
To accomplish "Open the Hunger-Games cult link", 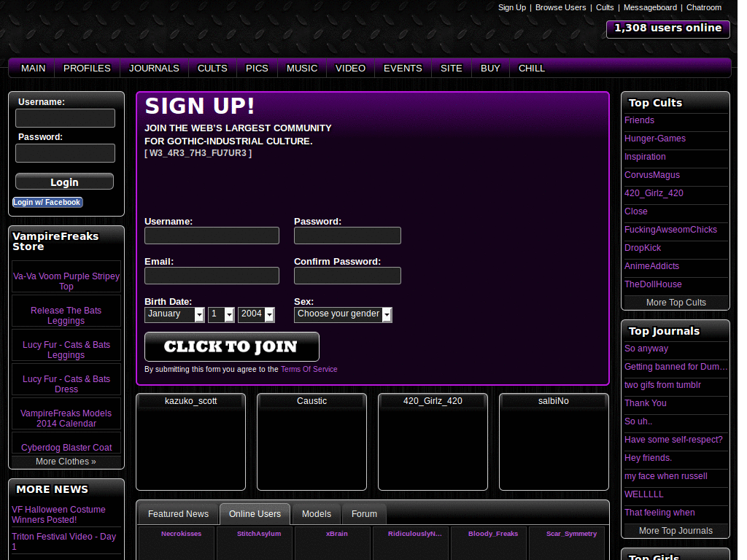I will coord(655,139).
